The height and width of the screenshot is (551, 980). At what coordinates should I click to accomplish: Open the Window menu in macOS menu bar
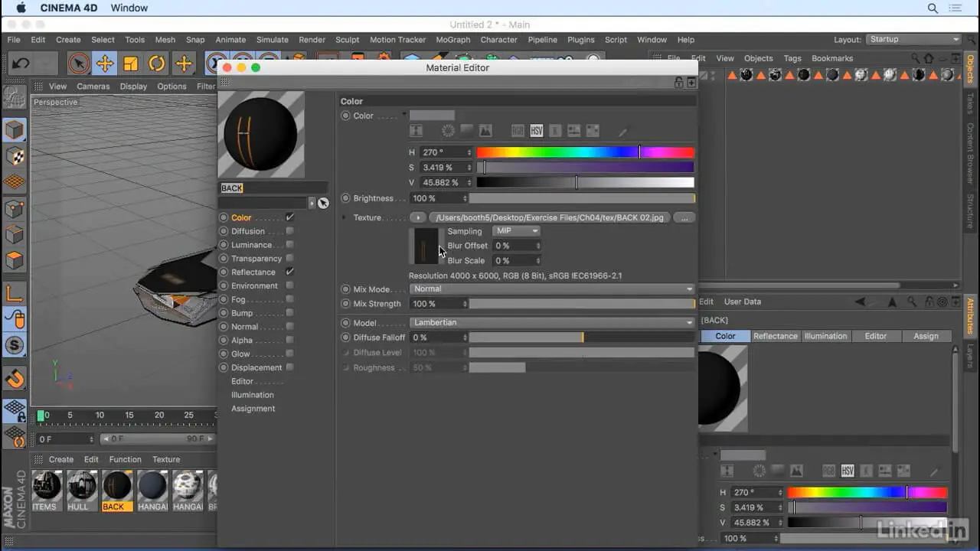click(x=129, y=8)
